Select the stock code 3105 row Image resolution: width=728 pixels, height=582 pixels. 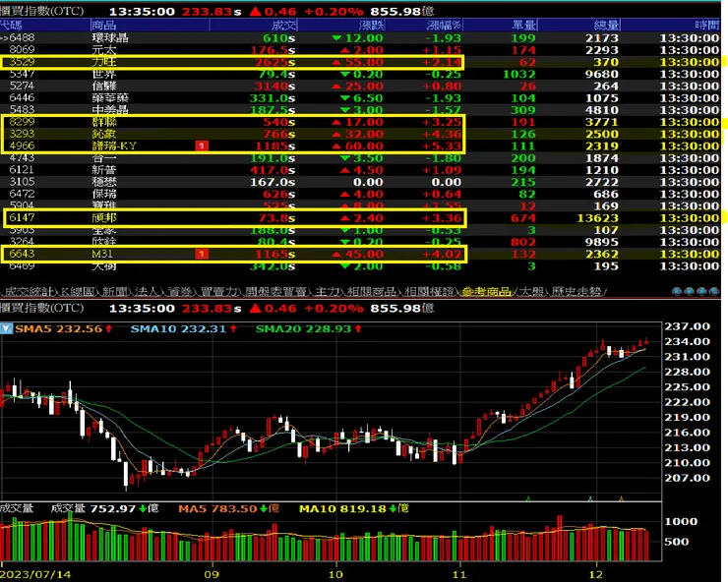(x=360, y=182)
